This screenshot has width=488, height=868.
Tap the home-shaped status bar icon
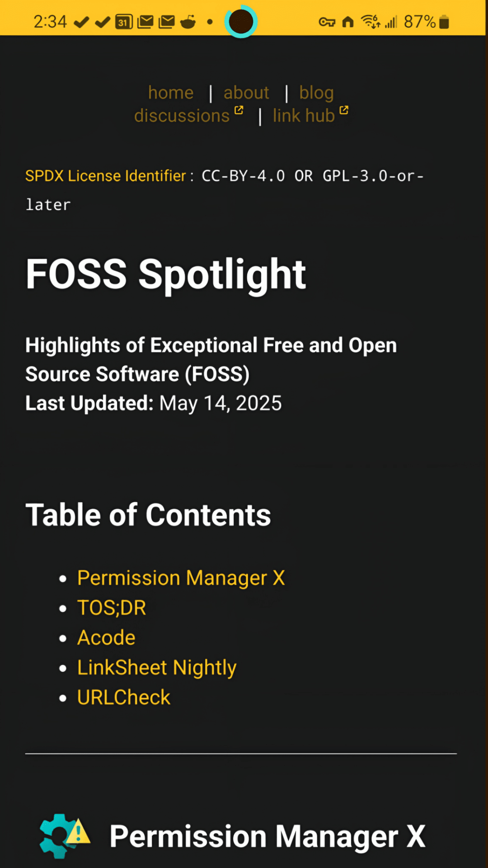pos(348,22)
